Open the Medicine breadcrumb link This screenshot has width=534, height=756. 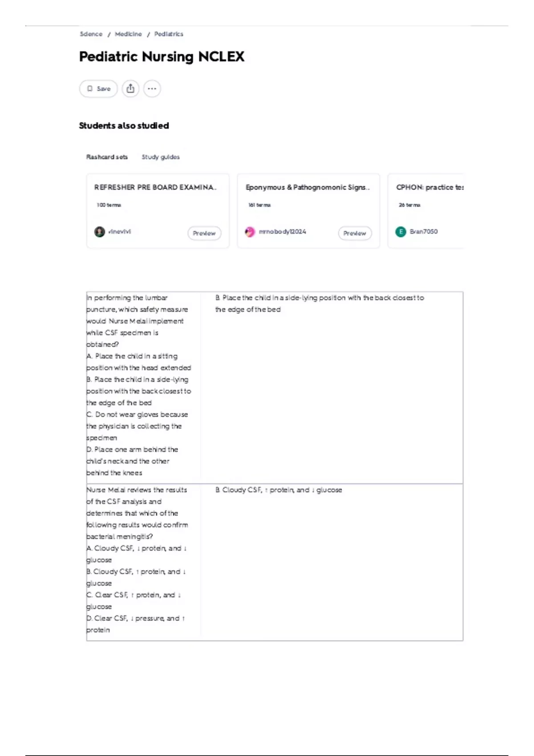pyautogui.click(x=128, y=34)
